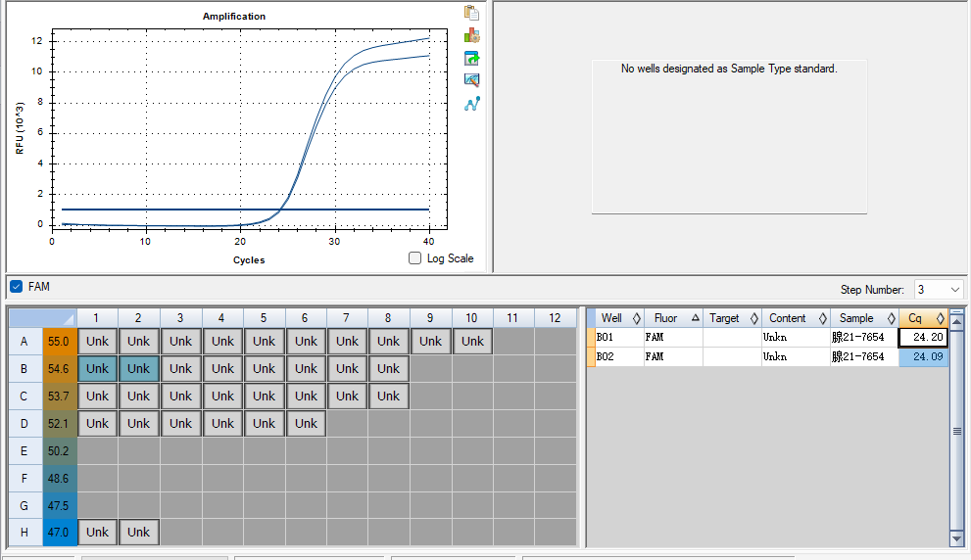Select all wells via top-left corner cell
The height and width of the screenshot is (560, 971).
tap(43, 318)
